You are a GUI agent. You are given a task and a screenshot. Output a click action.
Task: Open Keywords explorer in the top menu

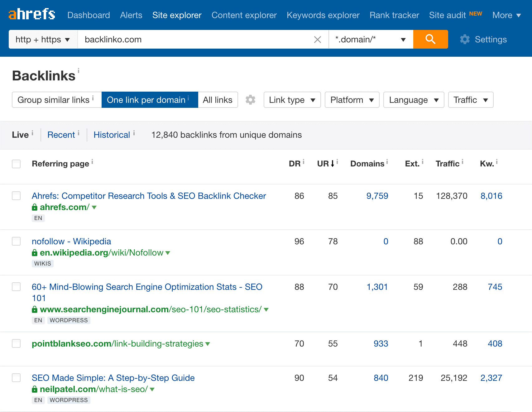tap(323, 15)
